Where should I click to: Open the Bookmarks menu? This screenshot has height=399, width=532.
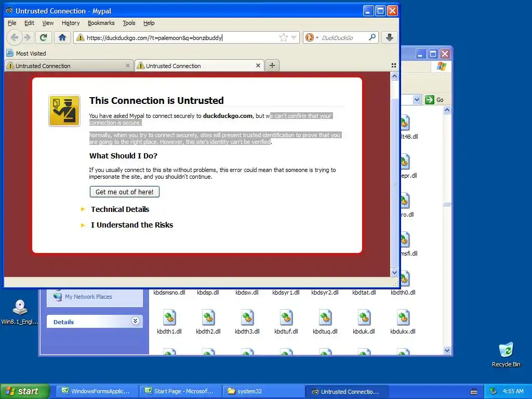(101, 23)
